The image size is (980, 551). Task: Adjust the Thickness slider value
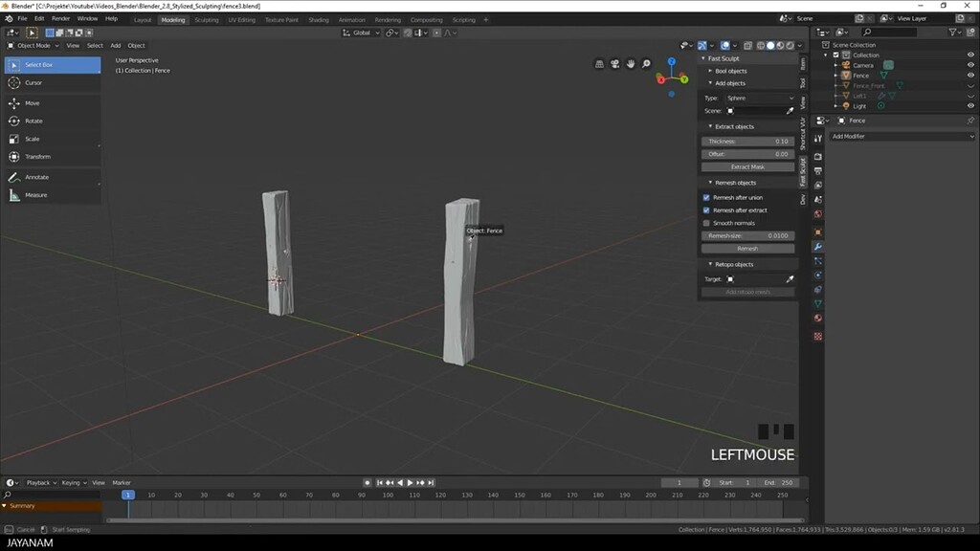point(748,141)
